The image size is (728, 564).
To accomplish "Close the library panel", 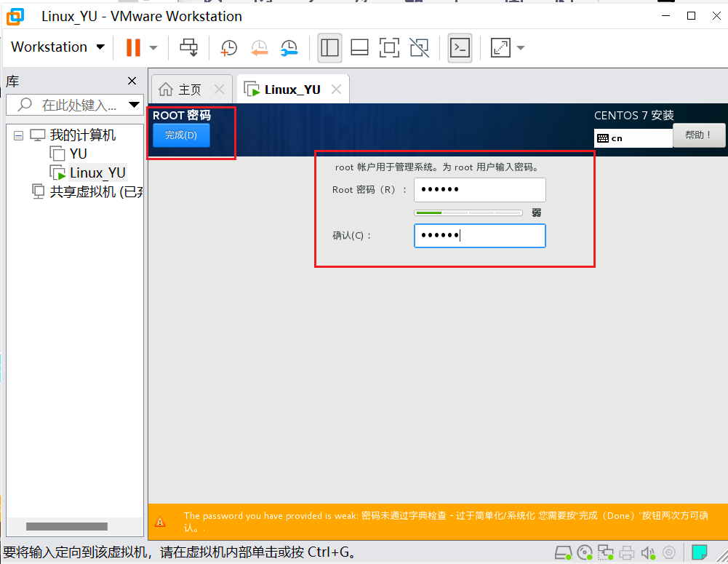I will (132, 81).
